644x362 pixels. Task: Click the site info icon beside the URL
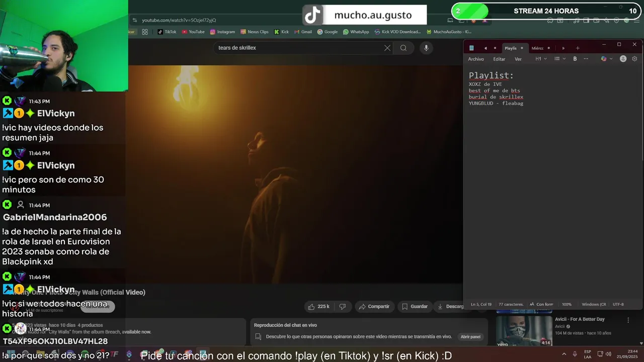point(134,20)
